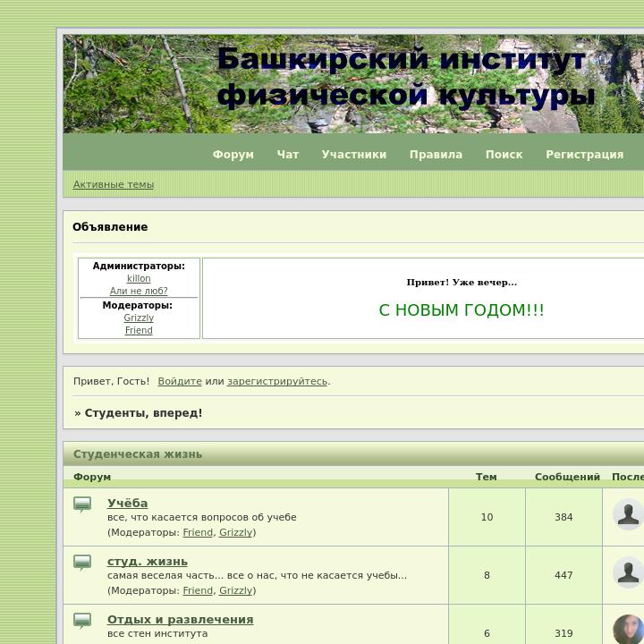Click message count 319 in Отдых и развлечения row
Image resolution: width=644 pixels, height=644 pixels.
tap(563, 633)
